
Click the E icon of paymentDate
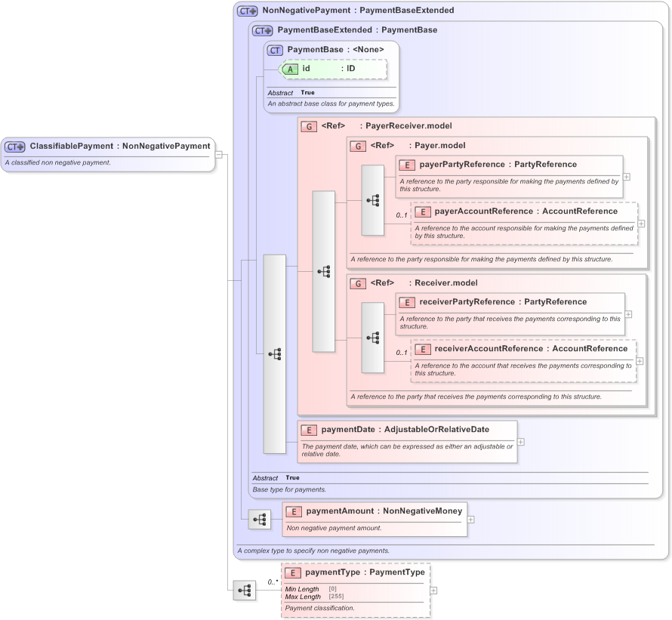tap(309, 430)
